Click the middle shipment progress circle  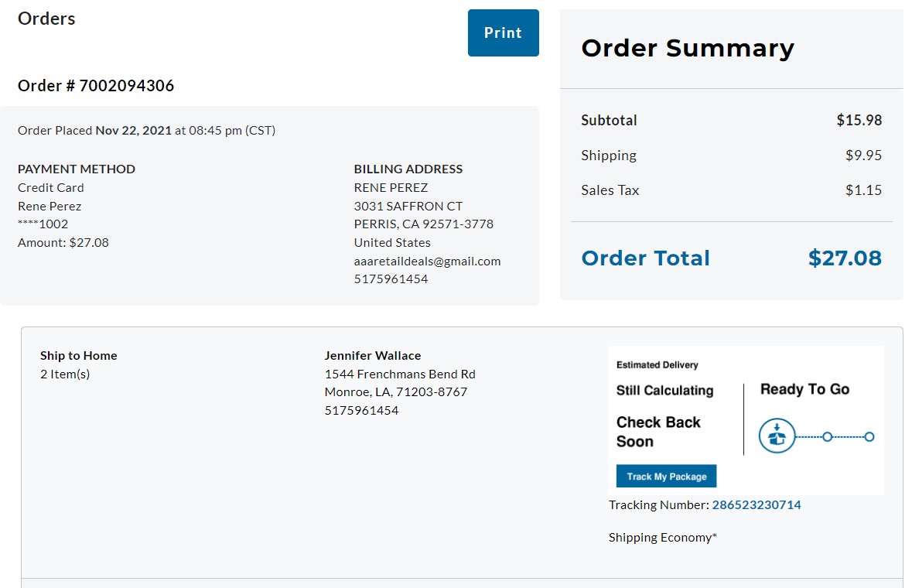tap(827, 437)
